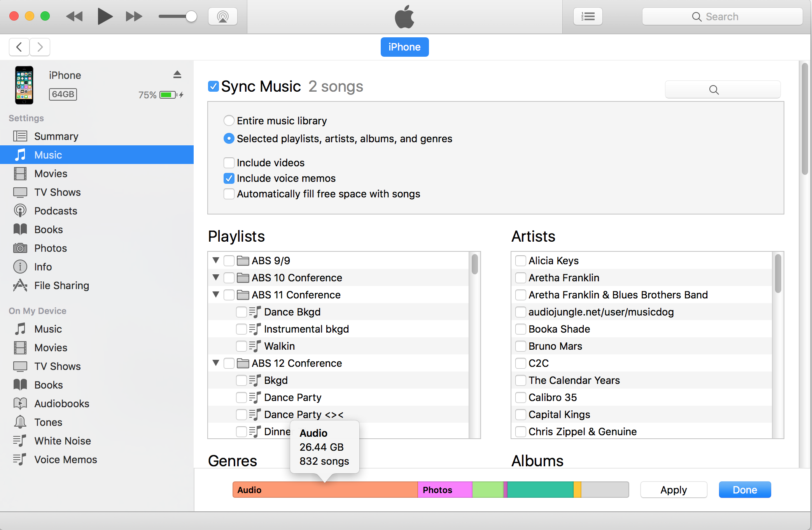Click the Capital Kings artist name

pyautogui.click(x=559, y=414)
